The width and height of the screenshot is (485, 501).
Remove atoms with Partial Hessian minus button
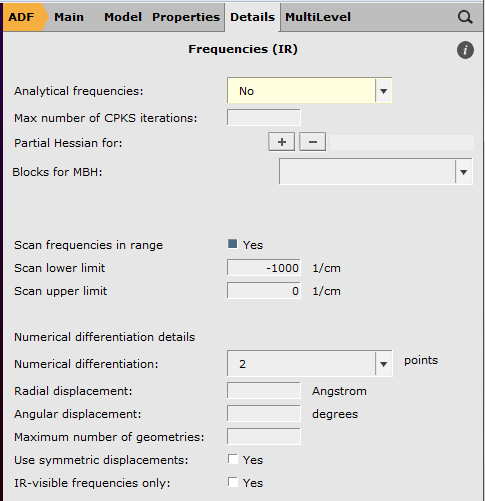click(x=312, y=142)
